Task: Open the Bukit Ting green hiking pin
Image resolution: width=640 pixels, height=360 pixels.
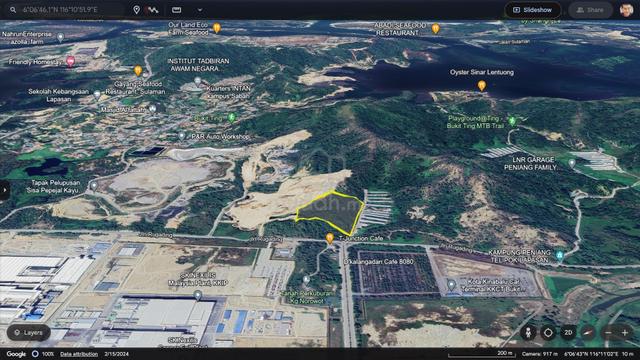Action: pyautogui.click(x=232, y=118)
